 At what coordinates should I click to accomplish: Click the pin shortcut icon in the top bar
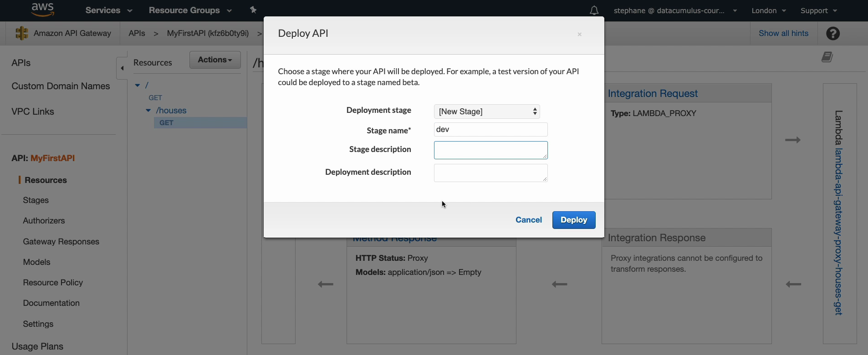253,10
